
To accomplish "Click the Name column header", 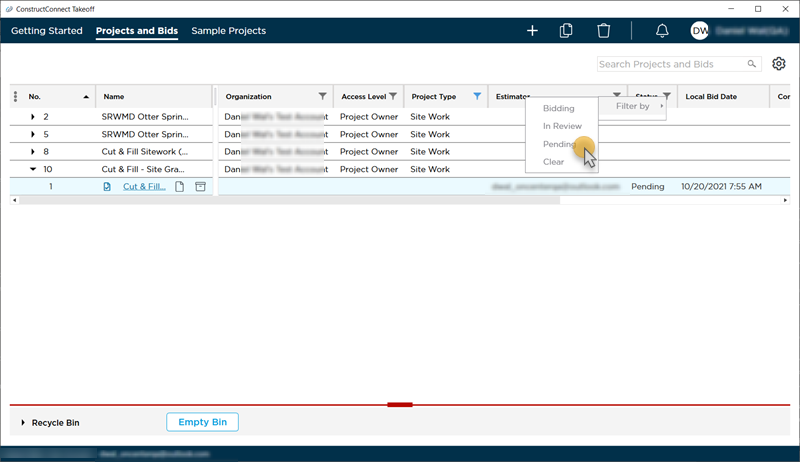I will point(154,96).
